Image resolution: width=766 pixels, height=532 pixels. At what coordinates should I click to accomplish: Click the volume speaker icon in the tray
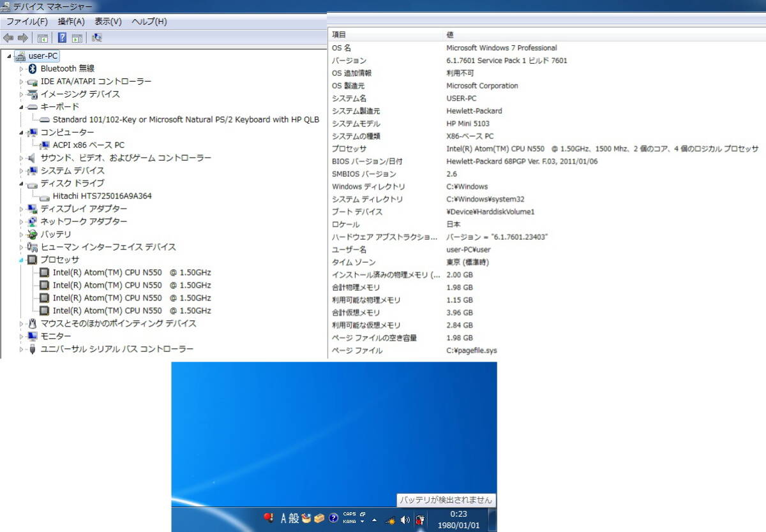coord(405,519)
